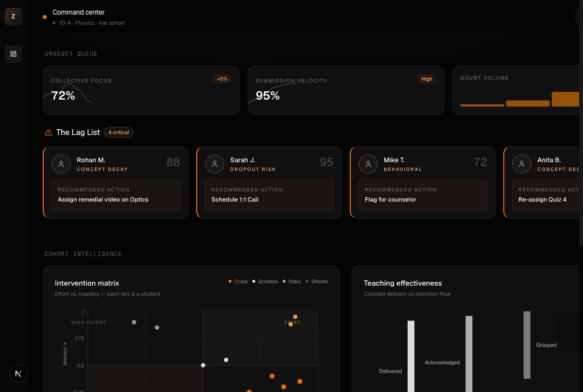
Task: Click the Grasped bar in the flow chart
Action: coord(527,345)
